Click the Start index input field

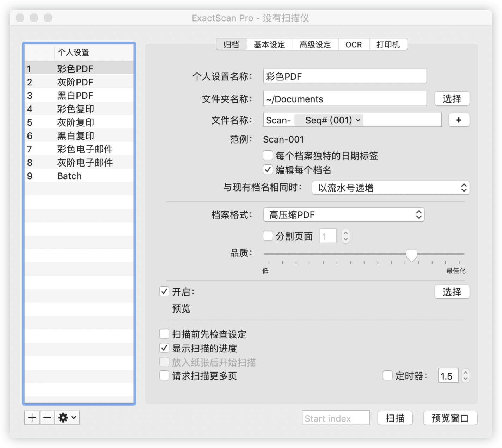point(336,418)
